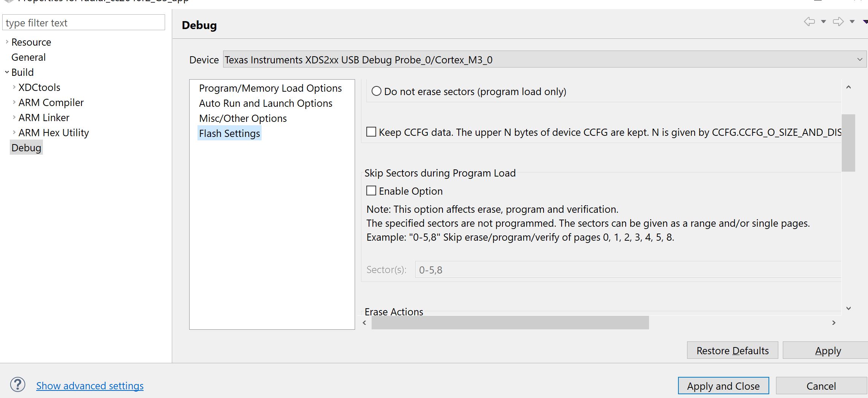868x398 pixels.
Task: Click the horizontal scrollbar thumb
Action: point(510,323)
